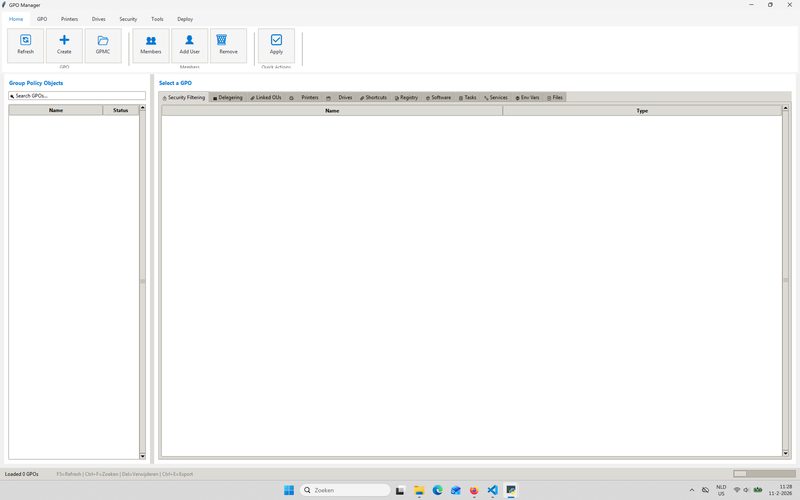Click details table scrollbar up arrow

point(785,108)
